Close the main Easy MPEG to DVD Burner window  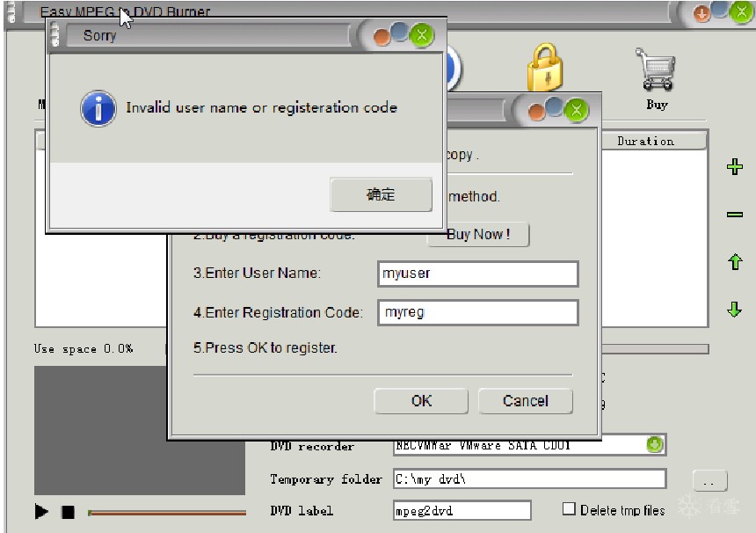(741, 13)
